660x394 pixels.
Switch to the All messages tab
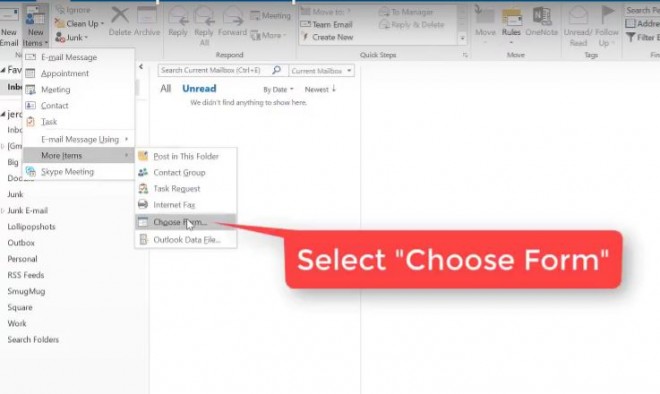165,88
